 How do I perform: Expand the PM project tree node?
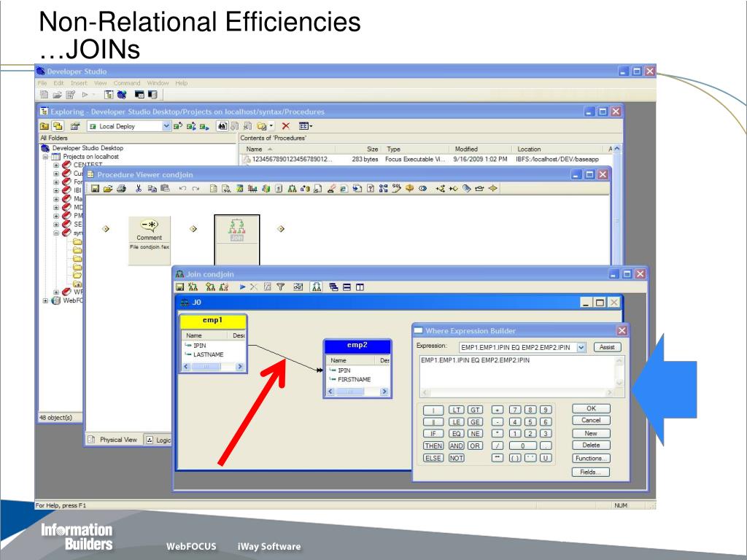tap(56, 216)
